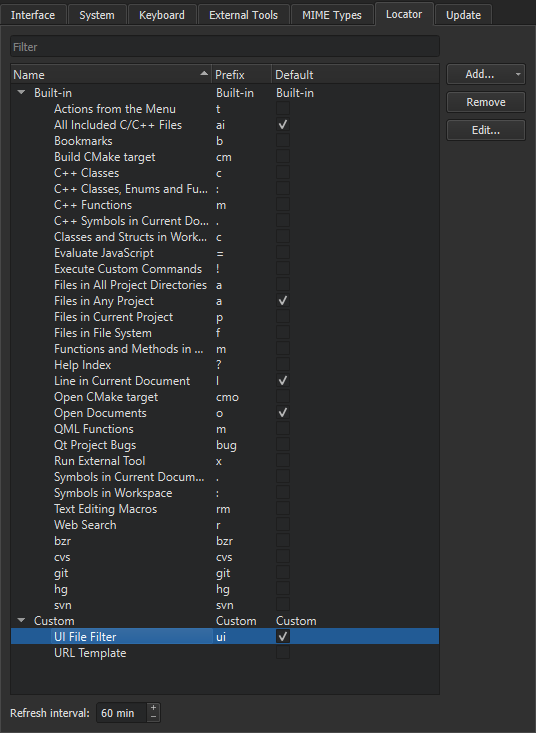Select the Open CMake target row
The width and height of the screenshot is (536, 733).
(225, 397)
